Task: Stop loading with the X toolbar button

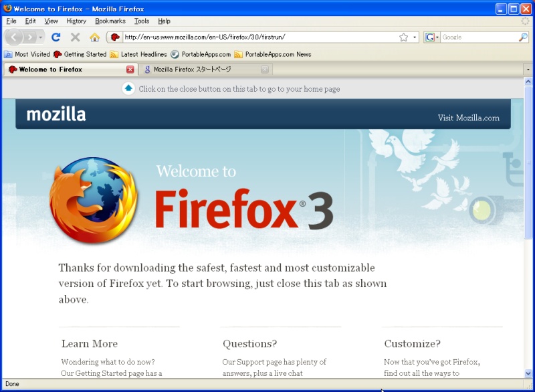Action: 76,37
